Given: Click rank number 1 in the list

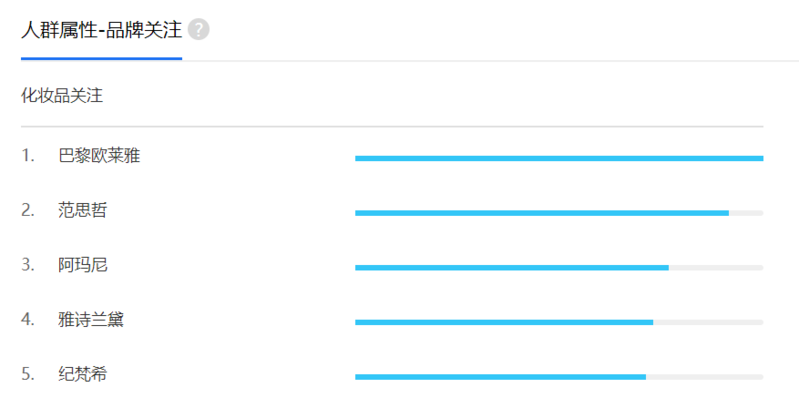Looking at the screenshot, I should pyautogui.click(x=28, y=155).
